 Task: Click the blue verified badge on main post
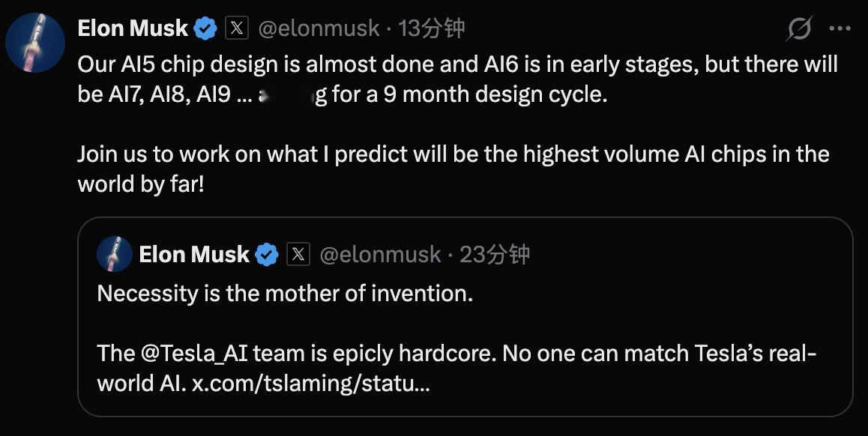(x=205, y=29)
